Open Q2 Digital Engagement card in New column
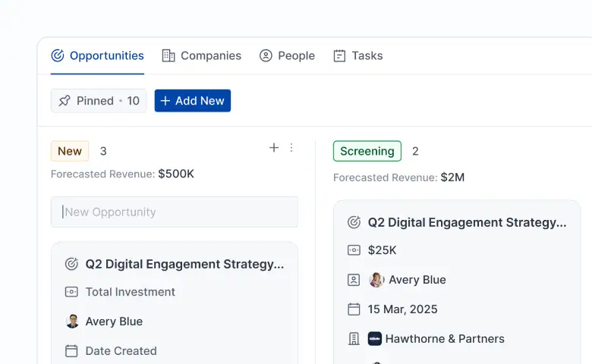The height and width of the screenshot is (364, 592). (x=184, y=264)
